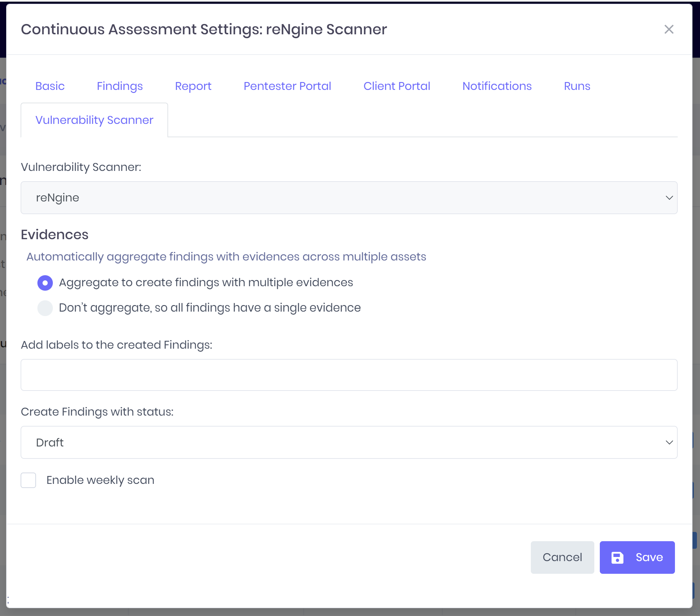
Task: Enable weekly scan checkbox
Action: point(28,480)
